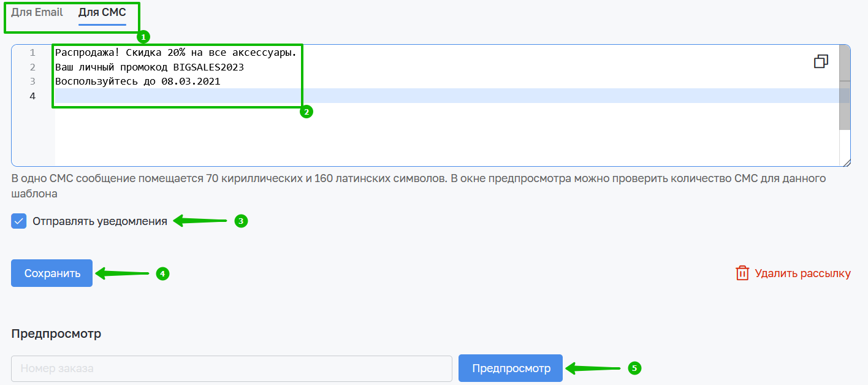Save the template with Сохранить

pos(52,273)
